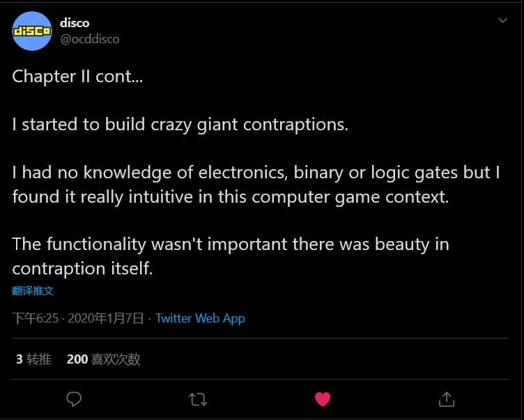The height and width of the screenshot is (420, 524).
Task: View the 3 转推 retweets list
Action: click(34, 359)
